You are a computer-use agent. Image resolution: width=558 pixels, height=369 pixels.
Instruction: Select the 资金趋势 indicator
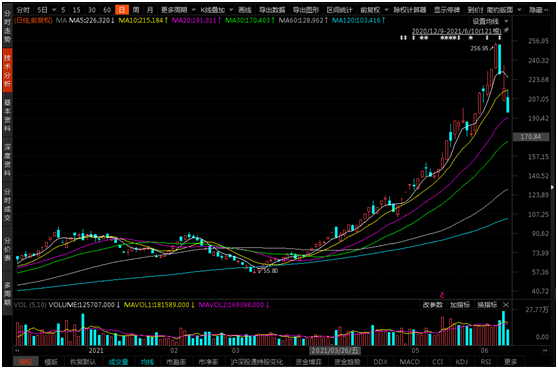click(x=347, y=362)
